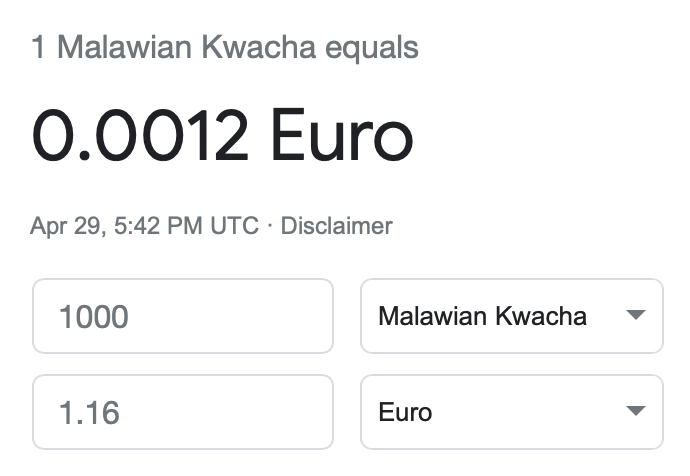Open the Euro currency dropdown
The width and height of the screenshot is (690, 476).
(511, 412)
